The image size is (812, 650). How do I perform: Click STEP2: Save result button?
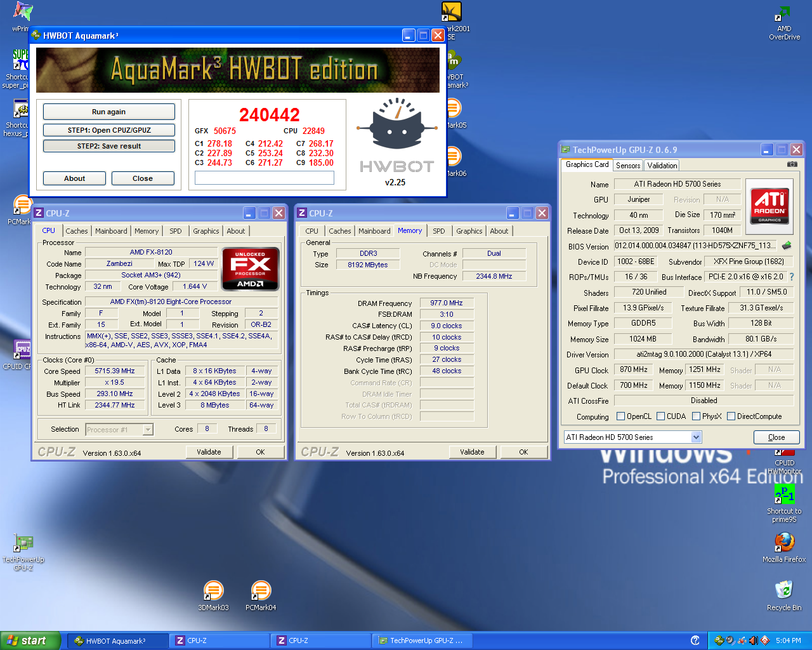[108, 146]
